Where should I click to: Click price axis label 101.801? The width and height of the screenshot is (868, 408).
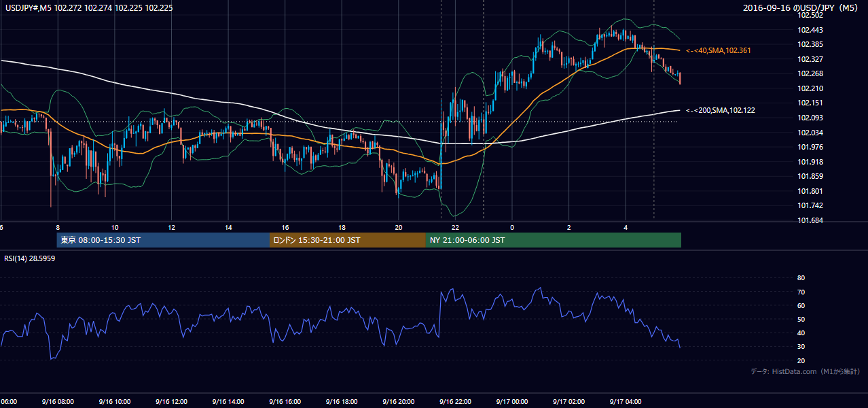click(x=810, y=191)
